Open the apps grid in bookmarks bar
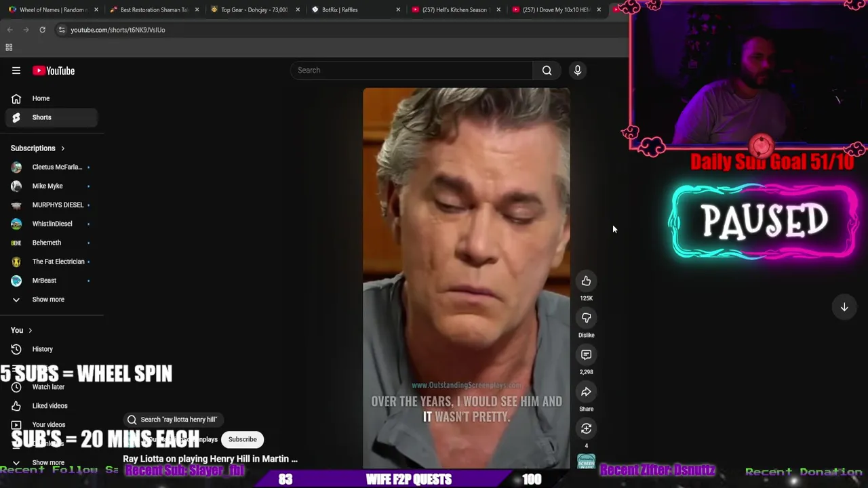The width and height of the screenshot is (868, 488). pos(9,47)
